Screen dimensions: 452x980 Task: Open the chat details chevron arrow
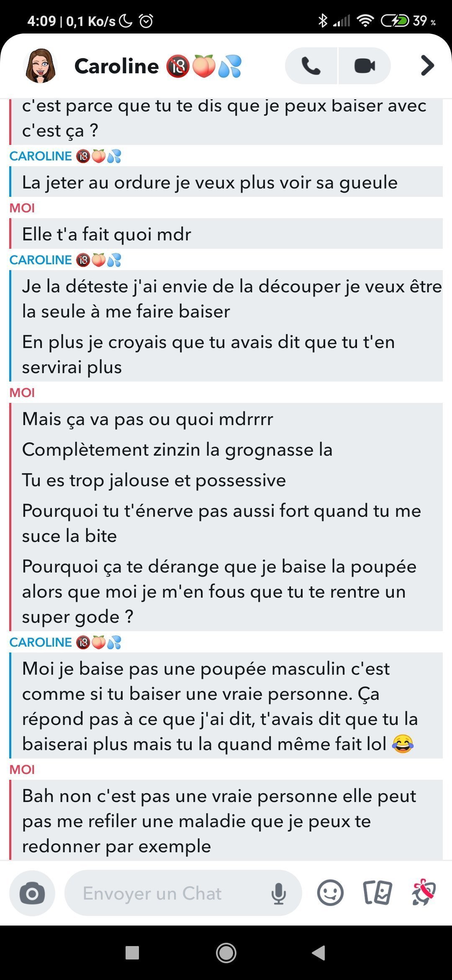pos(427,66)
